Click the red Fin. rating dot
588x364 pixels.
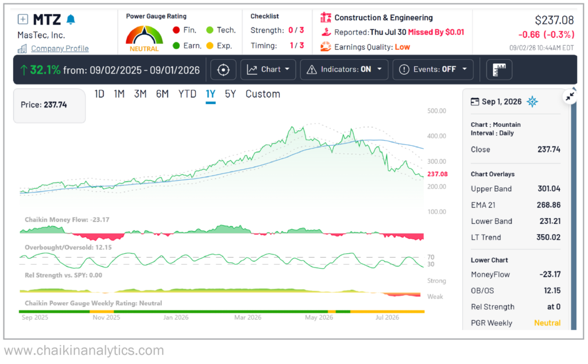[176, 30]
